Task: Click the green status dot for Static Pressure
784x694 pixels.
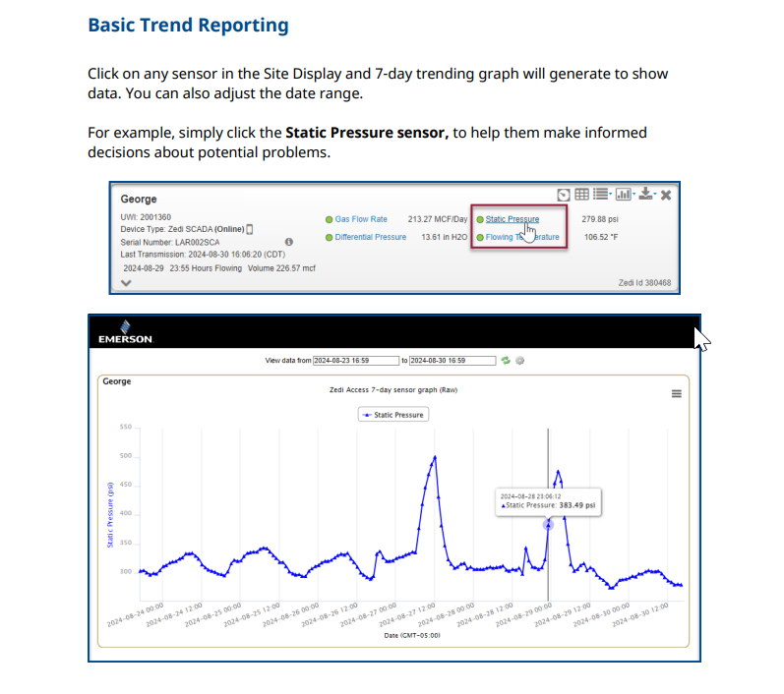Action: pyautogui.click(x=480, y=219)
